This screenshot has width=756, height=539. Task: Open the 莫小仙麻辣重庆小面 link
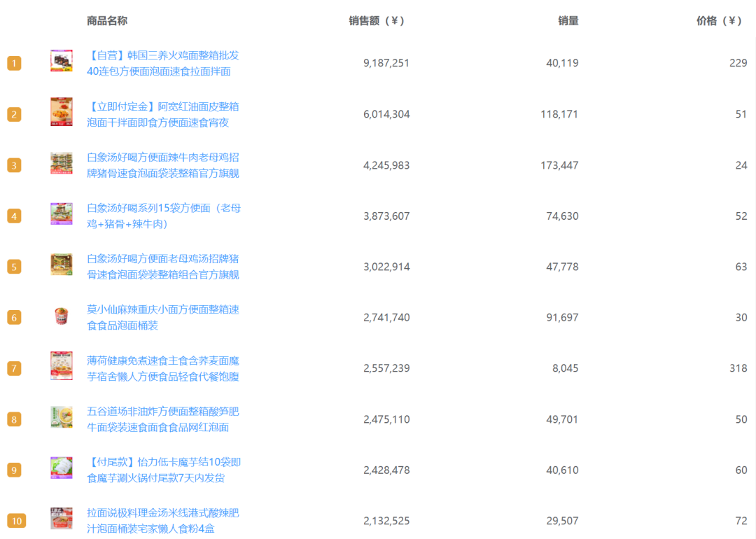162,317
